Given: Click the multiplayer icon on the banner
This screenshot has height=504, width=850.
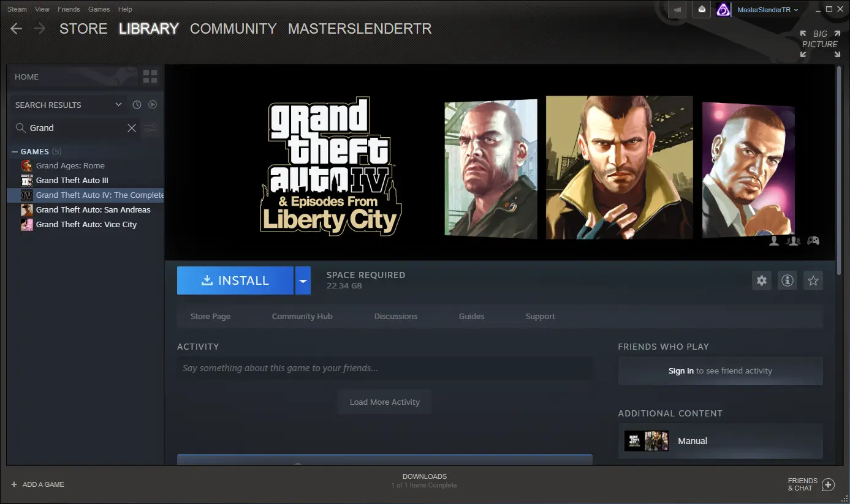Looking at the screenshot, I should click(794, 241).
